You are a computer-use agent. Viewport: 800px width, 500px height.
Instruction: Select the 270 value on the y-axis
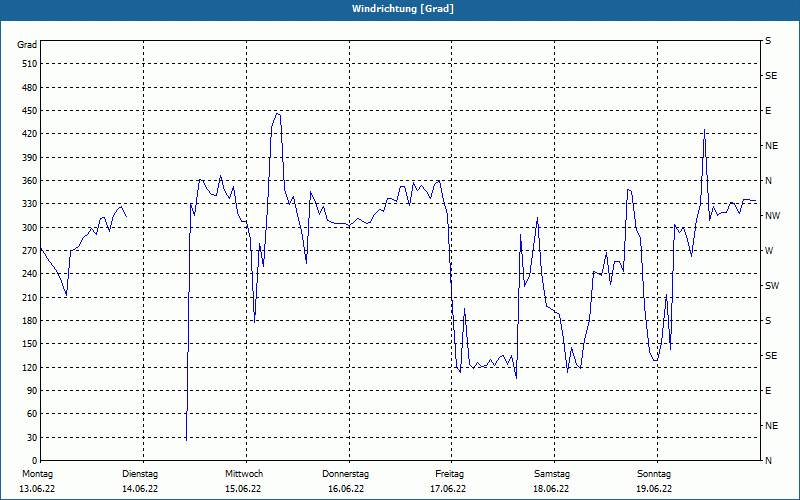[30, 251]
